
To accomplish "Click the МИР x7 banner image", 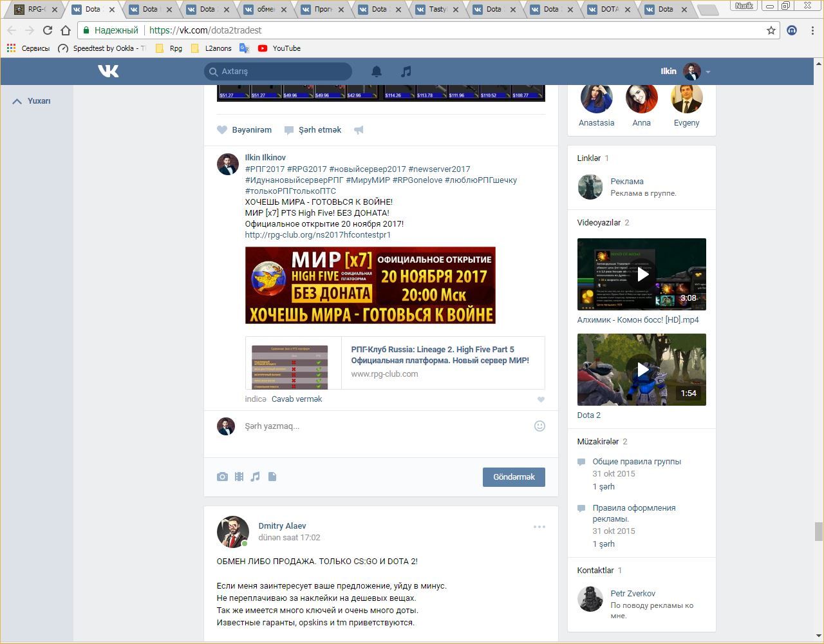I will pos(370,285).
